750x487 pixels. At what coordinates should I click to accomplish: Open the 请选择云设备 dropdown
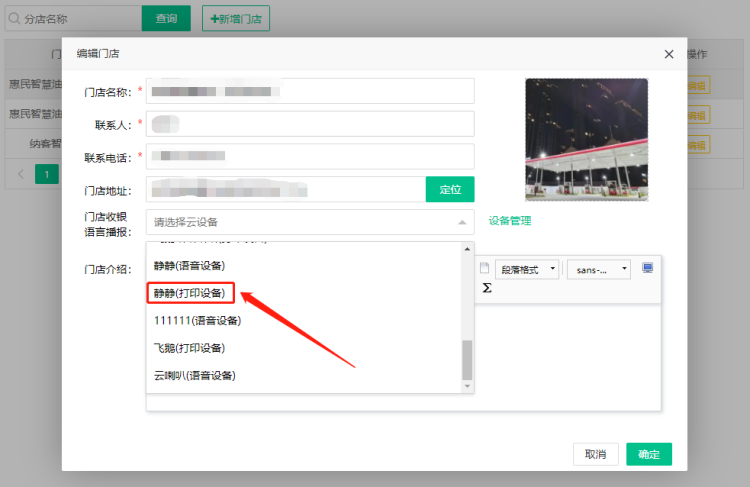(x=310, y=222)
